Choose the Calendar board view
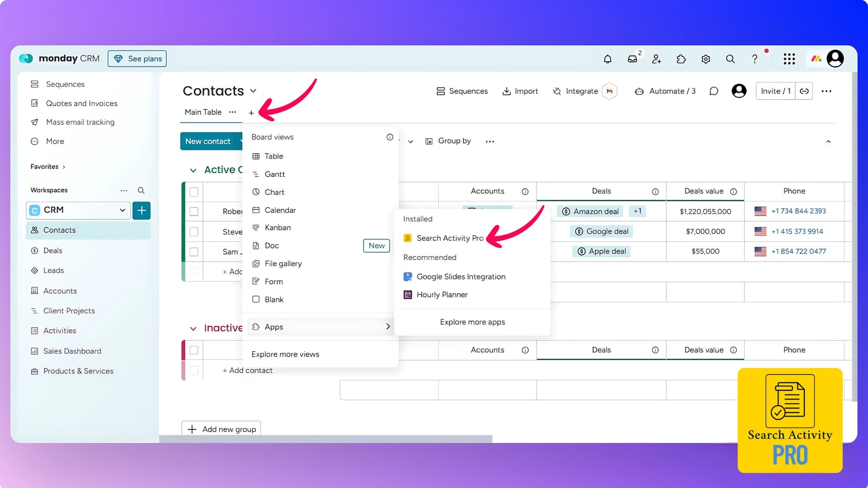Screen dimensions: 868x488 (280, 210)
